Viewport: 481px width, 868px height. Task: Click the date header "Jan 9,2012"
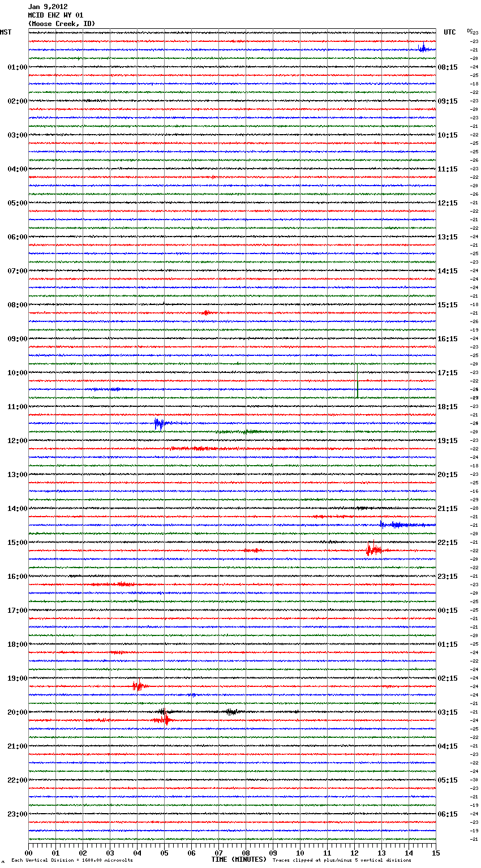click(48, 7)
